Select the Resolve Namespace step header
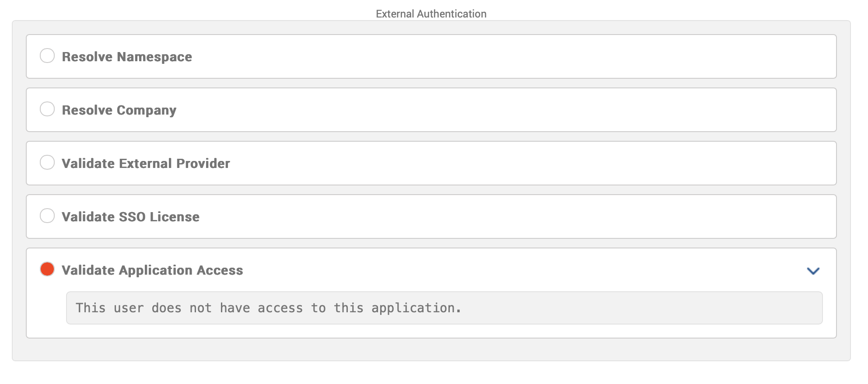 coord(126,56)
